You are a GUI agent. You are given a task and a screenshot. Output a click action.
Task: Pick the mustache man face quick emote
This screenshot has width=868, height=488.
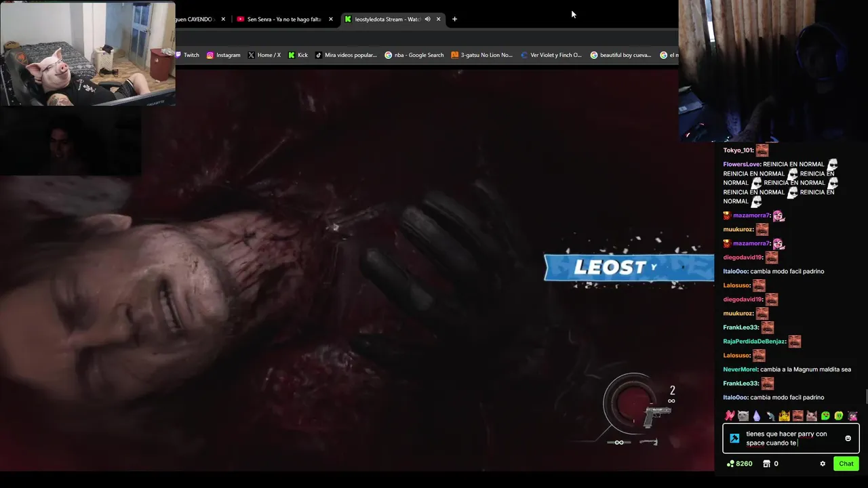coord(797,415)
